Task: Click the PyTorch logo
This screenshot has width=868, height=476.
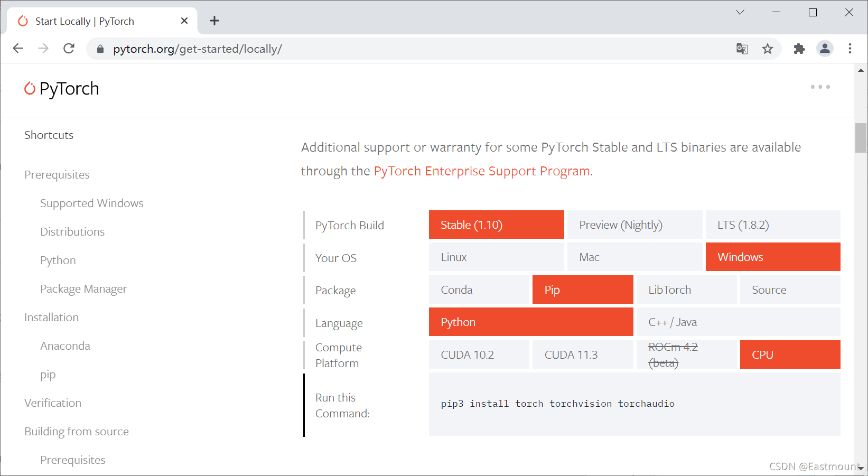Action: 62,89
